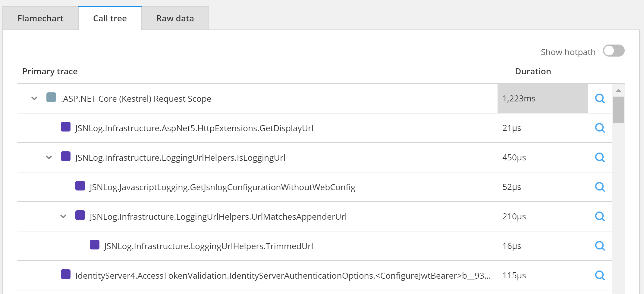Select LoggingUrlHelpers.IsLoggingUrl row text
Viewport: 644px width, 294px height.
coord(180,158)
